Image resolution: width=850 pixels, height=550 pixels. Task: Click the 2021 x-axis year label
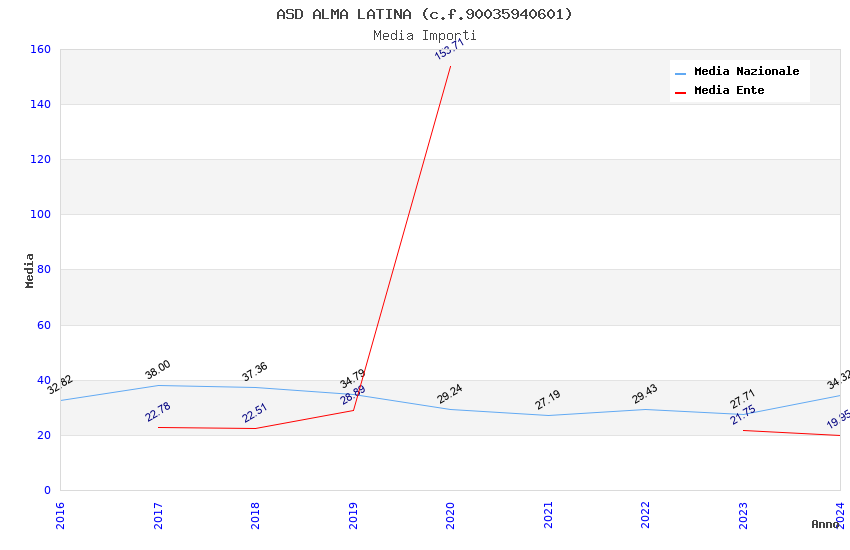(548, 515)
